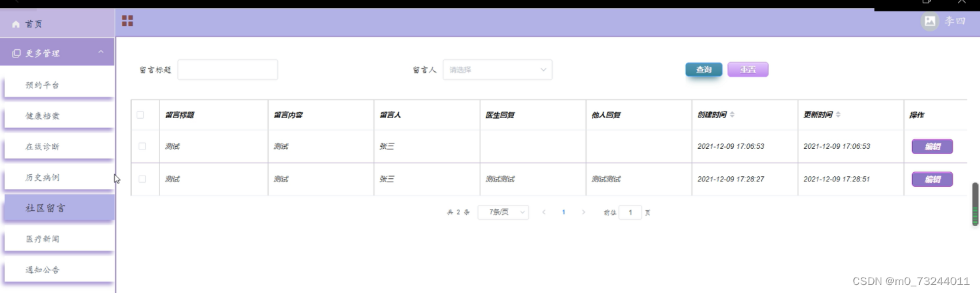Check the row created at 17:06:53
The height and width of the screenshot is (293, 980).
(142, 146)
